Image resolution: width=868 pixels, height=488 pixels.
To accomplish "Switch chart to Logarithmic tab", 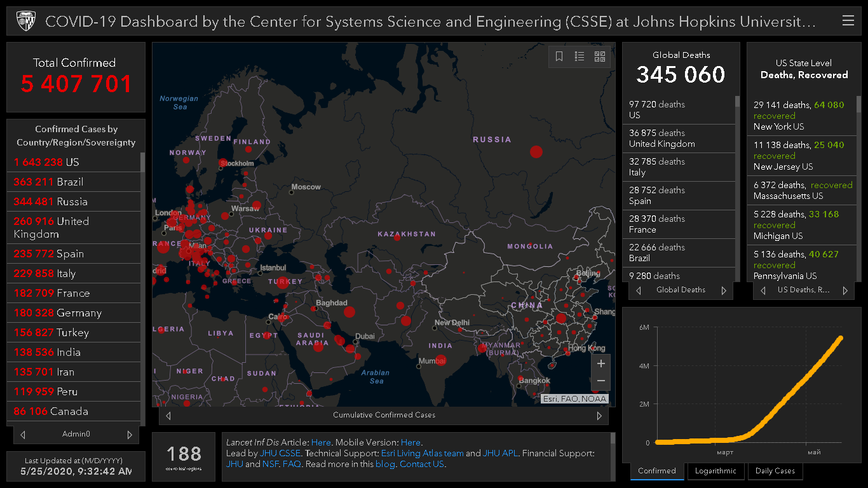I will click(x=715, y=471).
